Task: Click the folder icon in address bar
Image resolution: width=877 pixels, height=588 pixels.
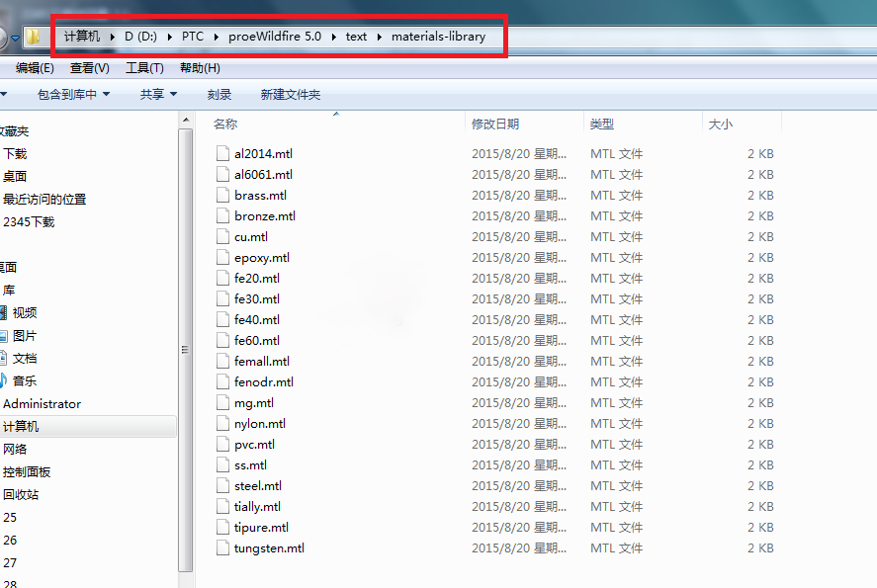Action: [x=33, y=37]
